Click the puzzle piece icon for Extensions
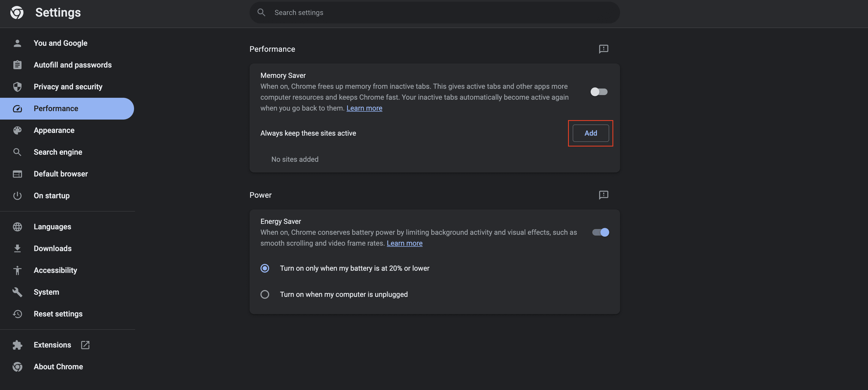 click(17, 345)
